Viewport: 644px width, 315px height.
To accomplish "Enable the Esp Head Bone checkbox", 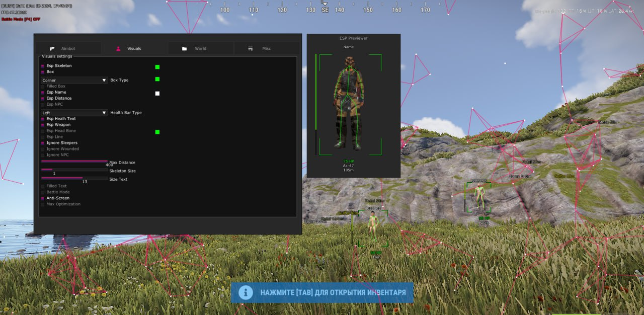I will 43,131.
